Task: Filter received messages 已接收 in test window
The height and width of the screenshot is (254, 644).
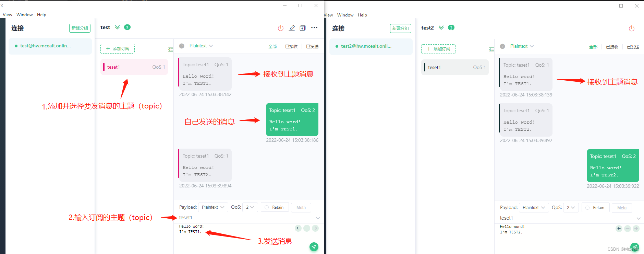Action: tap(291, 47)
